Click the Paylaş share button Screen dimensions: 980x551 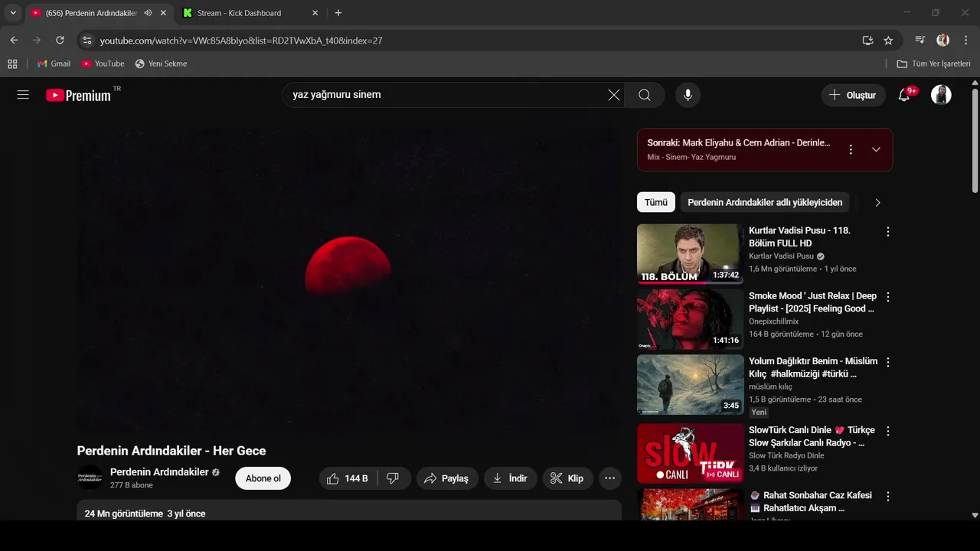coord(447,478)
